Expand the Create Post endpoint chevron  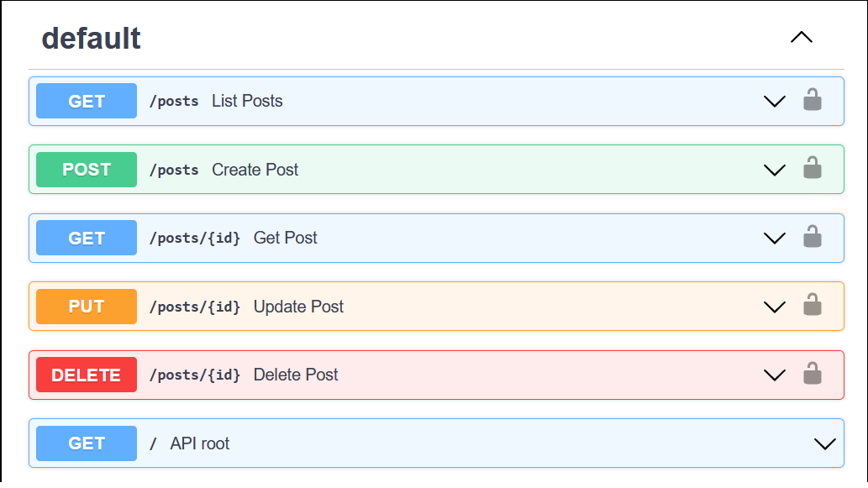[x=774, y=170]
